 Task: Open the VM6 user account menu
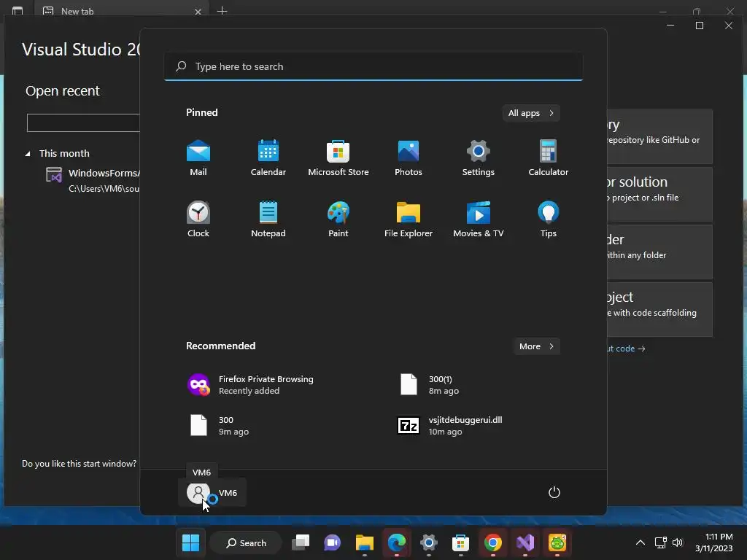(212, 493)
